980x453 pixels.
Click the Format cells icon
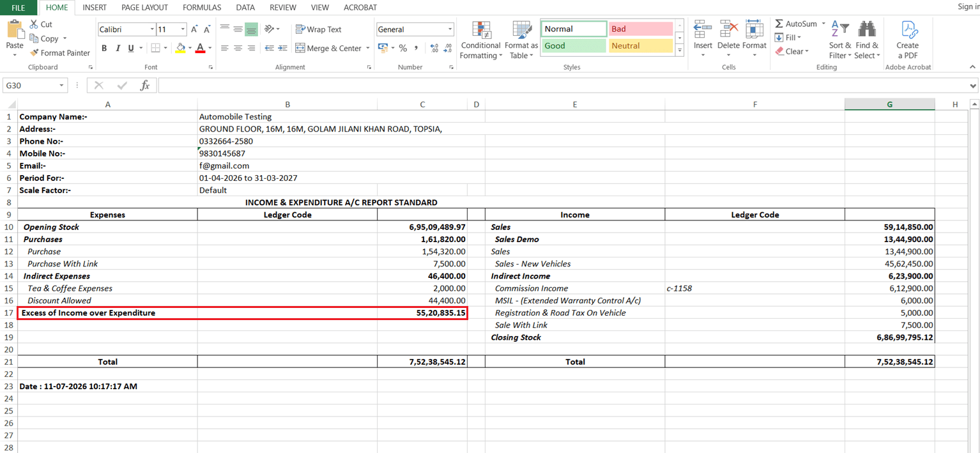coord(754,29)
